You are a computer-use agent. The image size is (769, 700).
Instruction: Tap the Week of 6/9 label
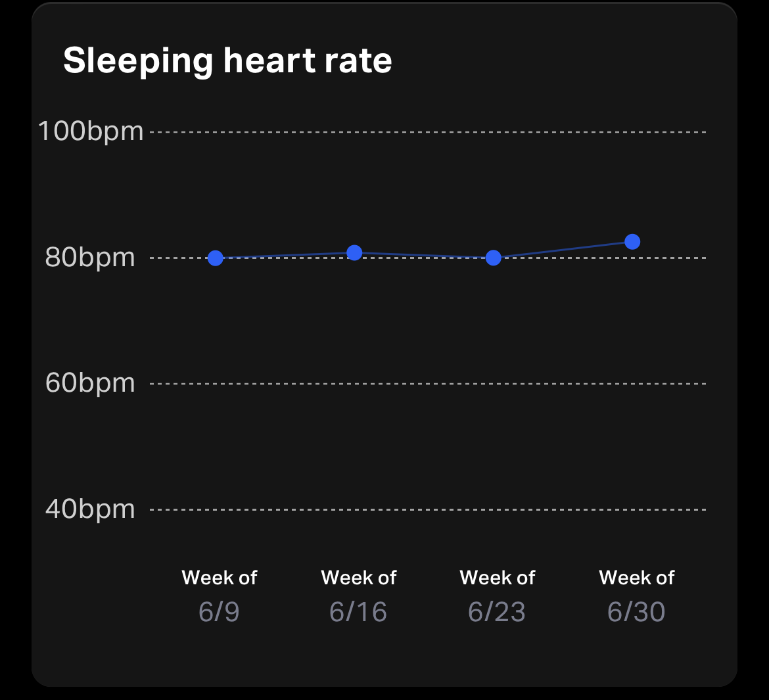coord(219,595)
